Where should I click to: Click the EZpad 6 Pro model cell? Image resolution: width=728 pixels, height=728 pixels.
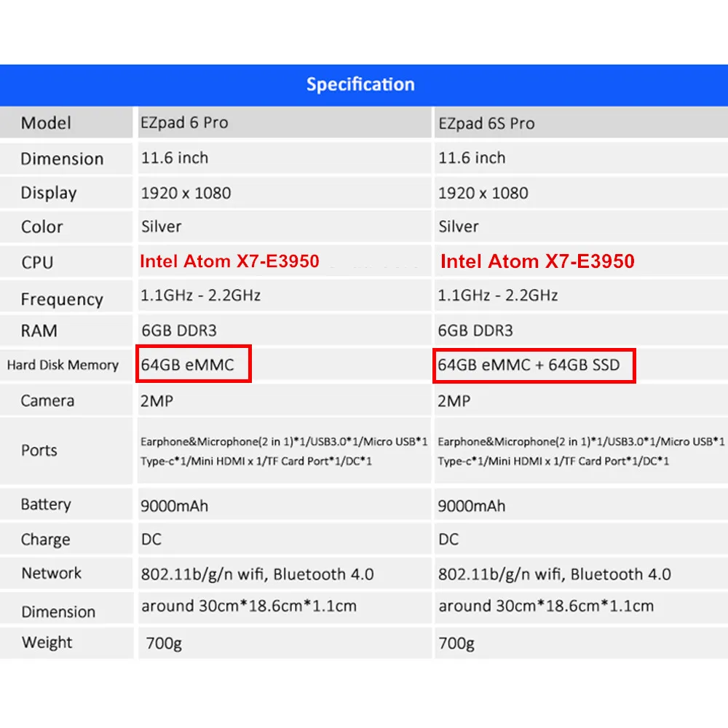(184, 122)
